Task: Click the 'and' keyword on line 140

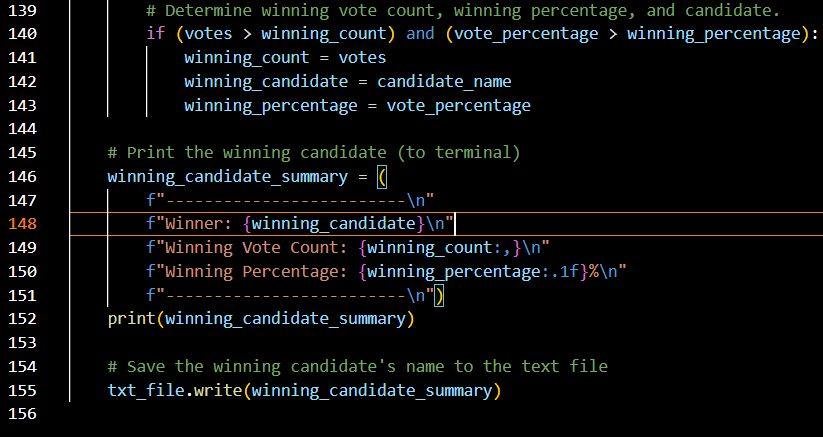Action: point(420,34)
